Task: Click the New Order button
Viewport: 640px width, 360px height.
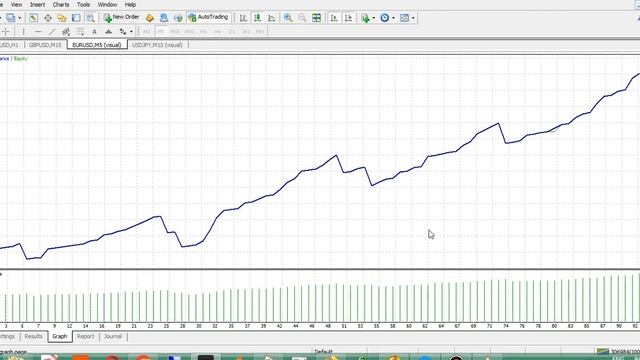Action: [x=121, y=17]
